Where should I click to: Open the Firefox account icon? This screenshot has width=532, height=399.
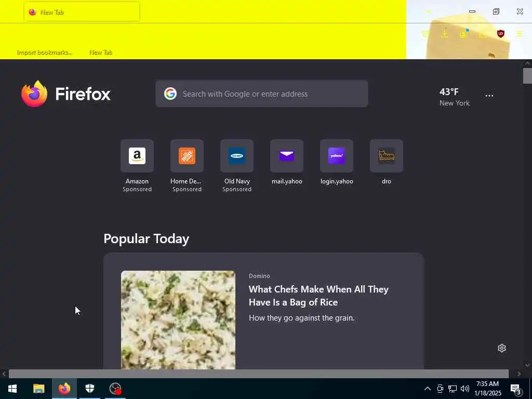463,34
